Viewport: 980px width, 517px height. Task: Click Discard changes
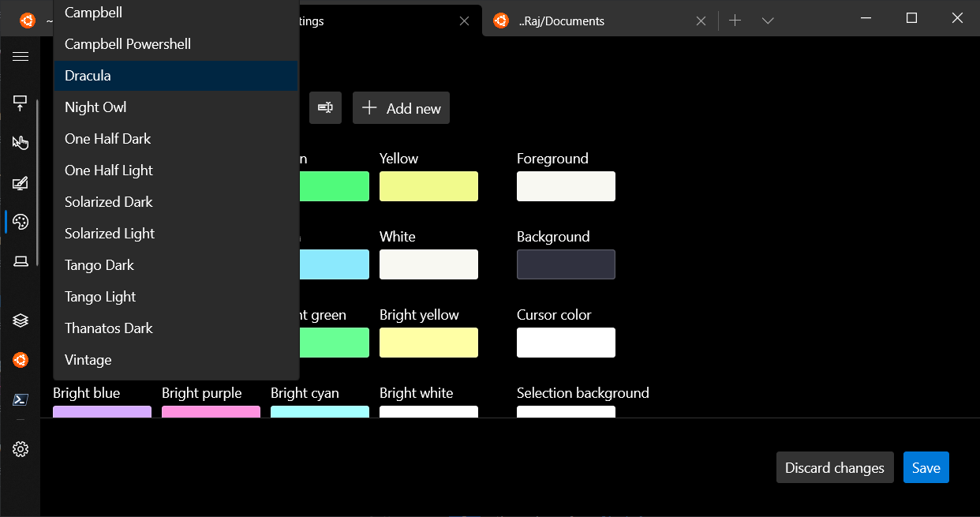[x=835, y=467]
